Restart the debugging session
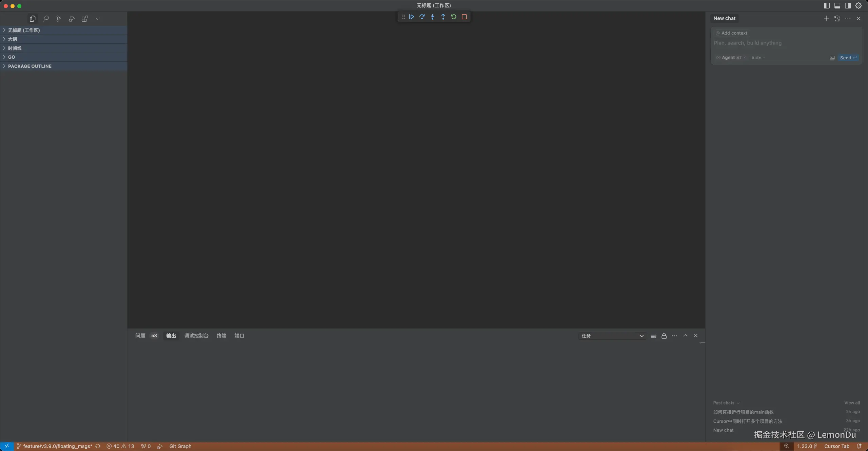868x451 pixels. (454, 17)
